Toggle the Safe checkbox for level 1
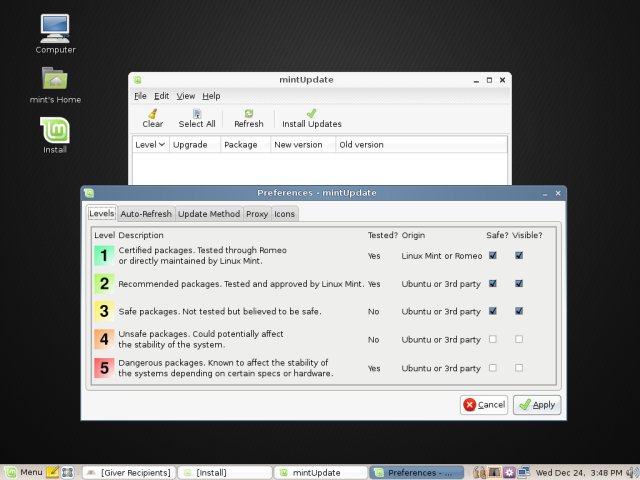Image resolution: width=640 pixels, height=480 pixels. pyautogui.click(x=493, y=256)
